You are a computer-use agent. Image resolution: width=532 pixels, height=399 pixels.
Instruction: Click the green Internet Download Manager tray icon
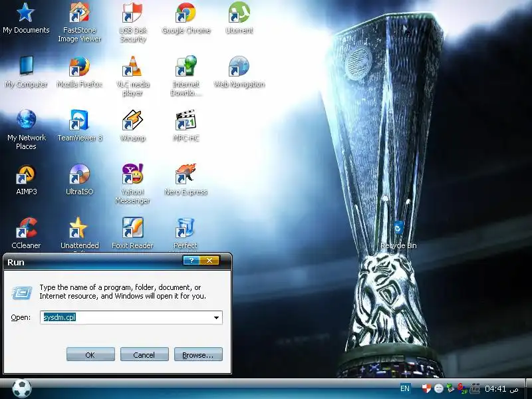[450, 388]
